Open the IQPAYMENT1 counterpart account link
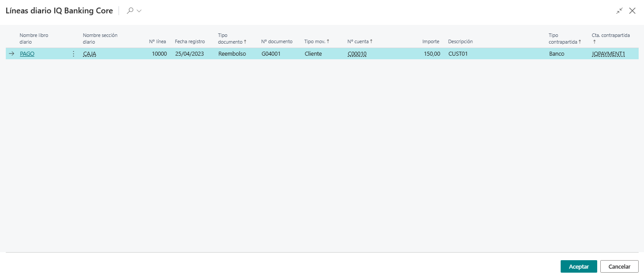 pos(609,53)
